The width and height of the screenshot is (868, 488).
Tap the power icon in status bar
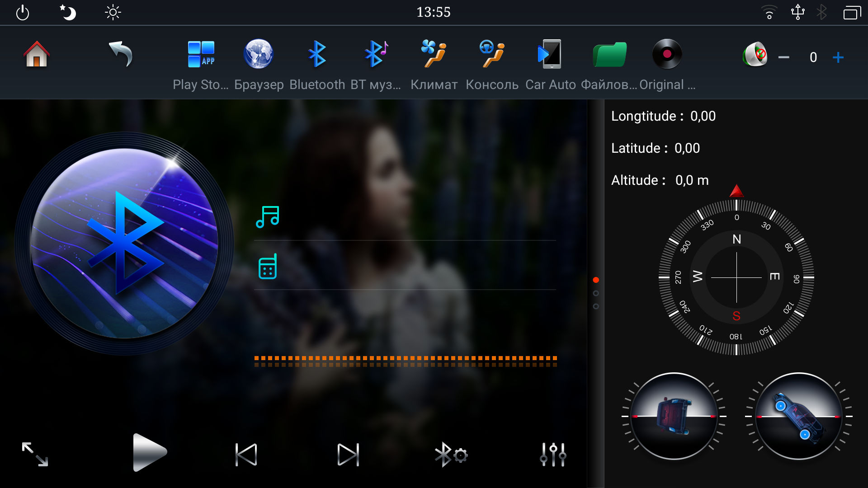click(22, 13)
